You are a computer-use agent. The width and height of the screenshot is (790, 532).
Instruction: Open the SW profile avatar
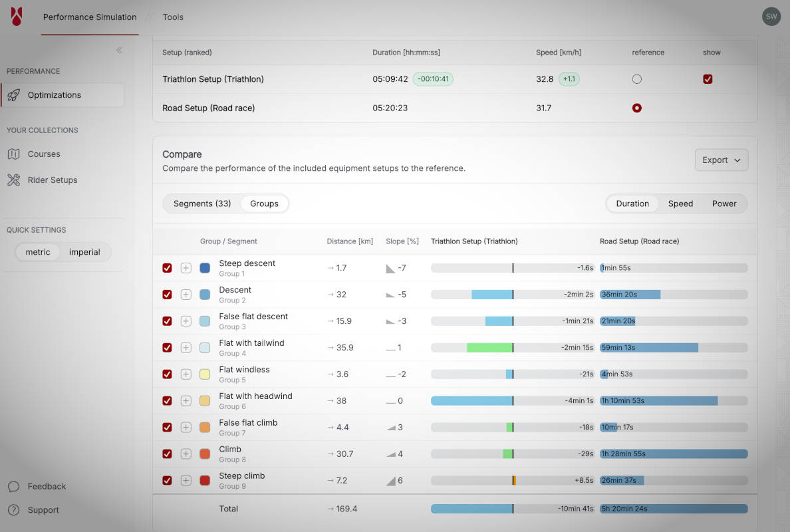pyautogui.click(x=771, y=16)
